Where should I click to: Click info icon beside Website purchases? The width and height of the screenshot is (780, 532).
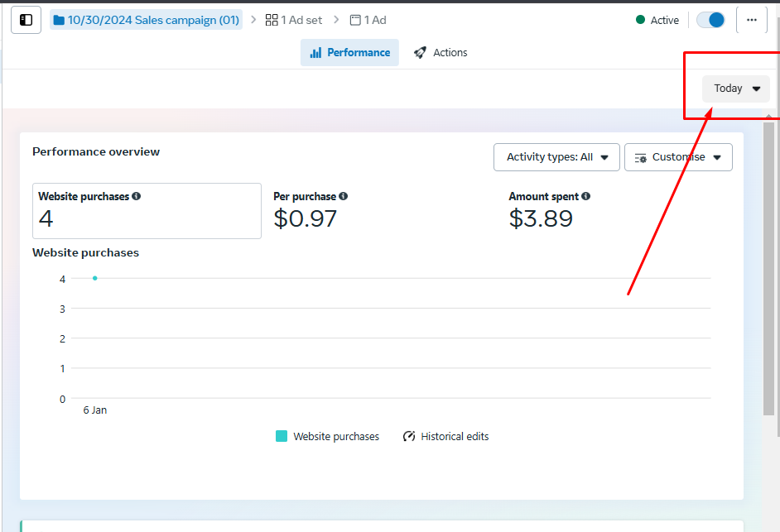click(x=137, y=196)
